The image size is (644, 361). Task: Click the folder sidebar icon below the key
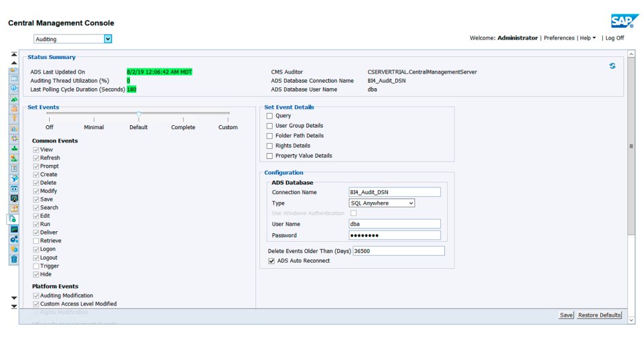click(14, 129)
